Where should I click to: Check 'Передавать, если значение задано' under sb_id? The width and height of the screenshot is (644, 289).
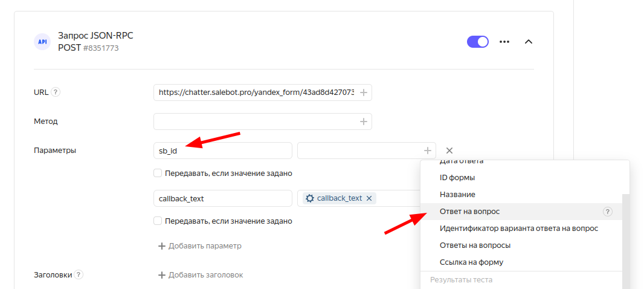pyautogui.click(x=158, y=174)
